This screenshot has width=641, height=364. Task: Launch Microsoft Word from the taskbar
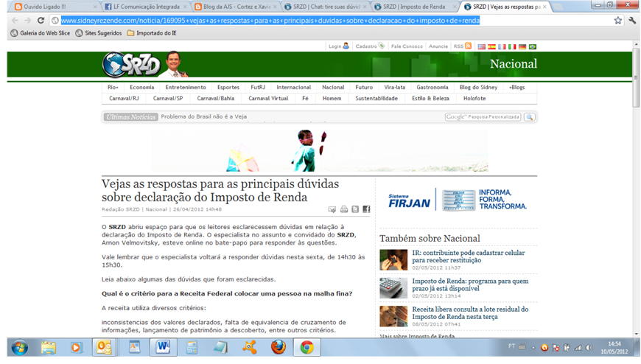(x=163, y=348)
